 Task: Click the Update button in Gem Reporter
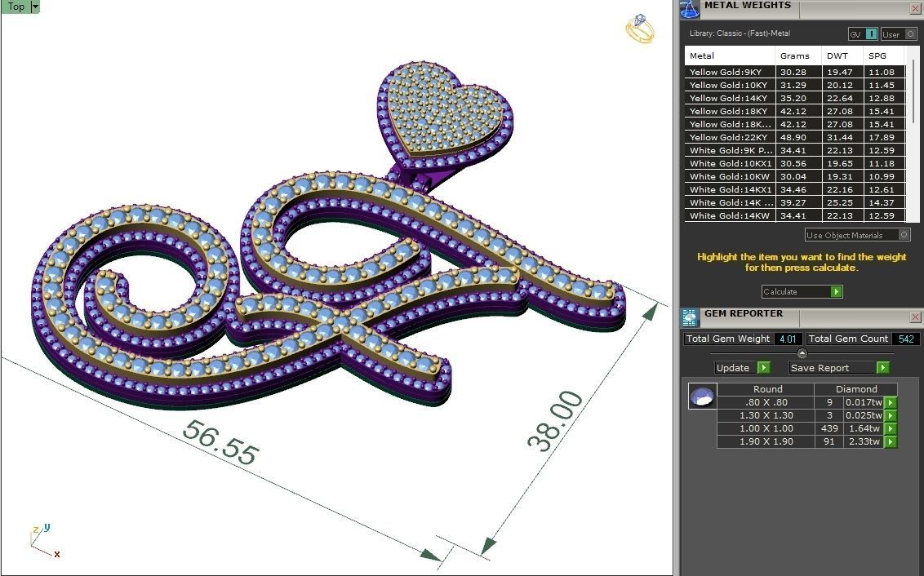(743, 367)
